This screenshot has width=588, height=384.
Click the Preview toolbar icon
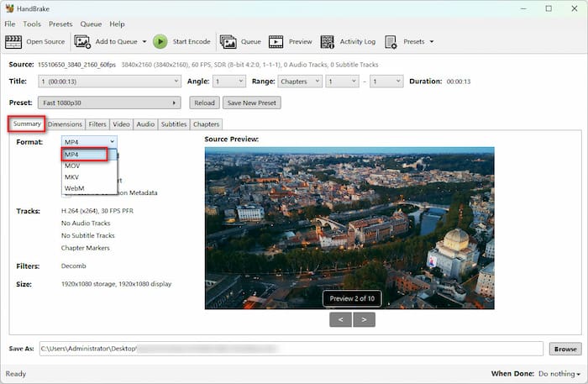pyautogui.click(x=276, y=42)
